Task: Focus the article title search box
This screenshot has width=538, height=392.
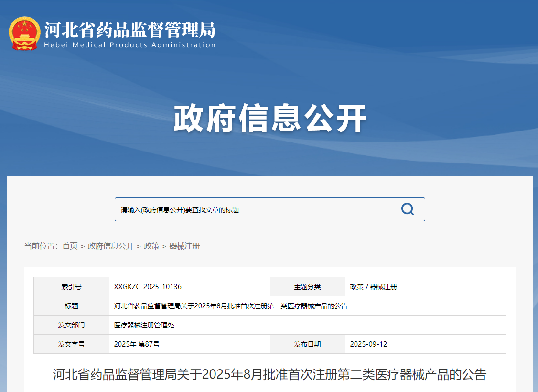Action: pos(253,209)
